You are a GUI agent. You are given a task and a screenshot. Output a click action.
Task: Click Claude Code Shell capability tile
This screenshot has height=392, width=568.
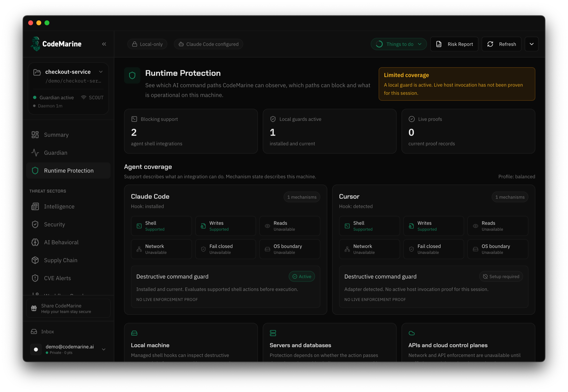(x=161, y=226)
